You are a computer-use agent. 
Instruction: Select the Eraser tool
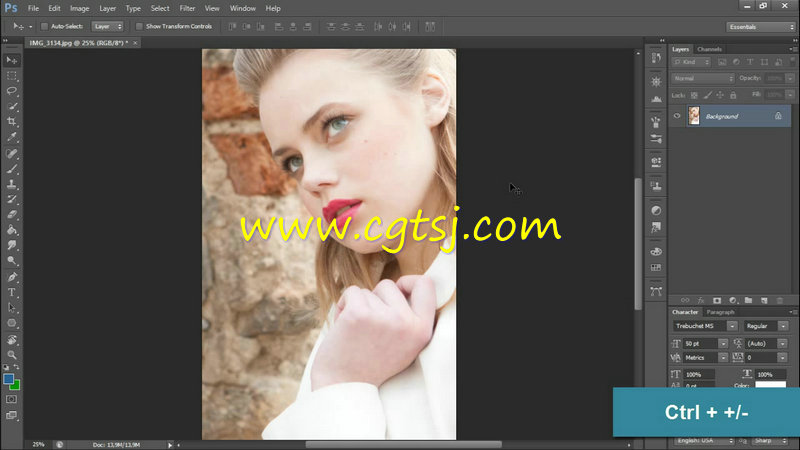click(12, 215)
